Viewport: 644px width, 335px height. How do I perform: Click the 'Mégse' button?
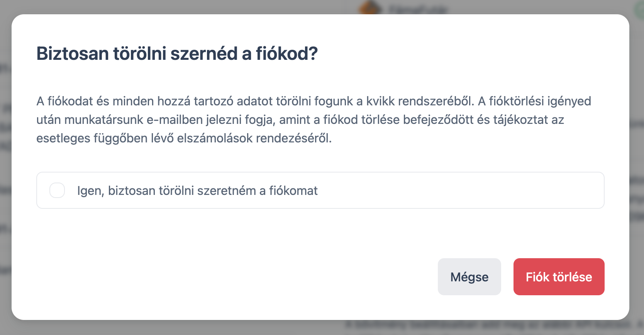[469, 277]
